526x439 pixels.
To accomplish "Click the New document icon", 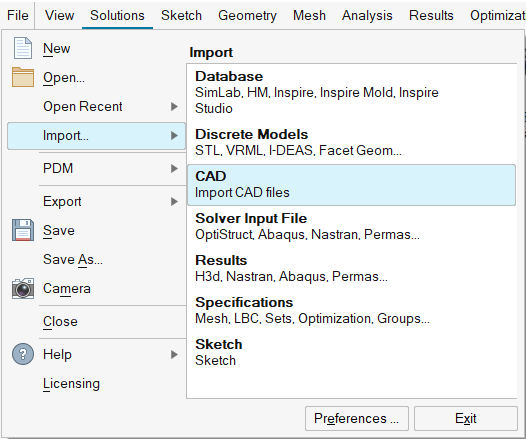I will click(23, 48).
